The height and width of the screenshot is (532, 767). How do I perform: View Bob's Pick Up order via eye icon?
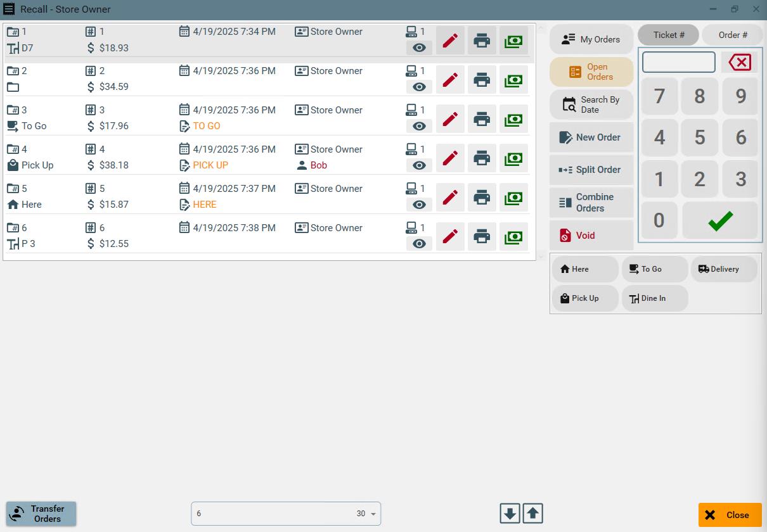point(419,165)
